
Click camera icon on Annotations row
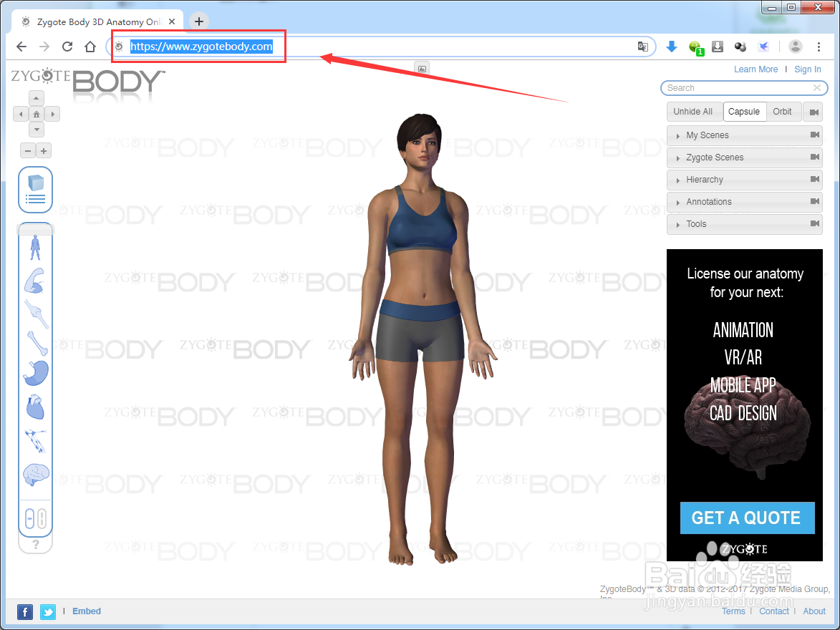click(x=815, y=201)
